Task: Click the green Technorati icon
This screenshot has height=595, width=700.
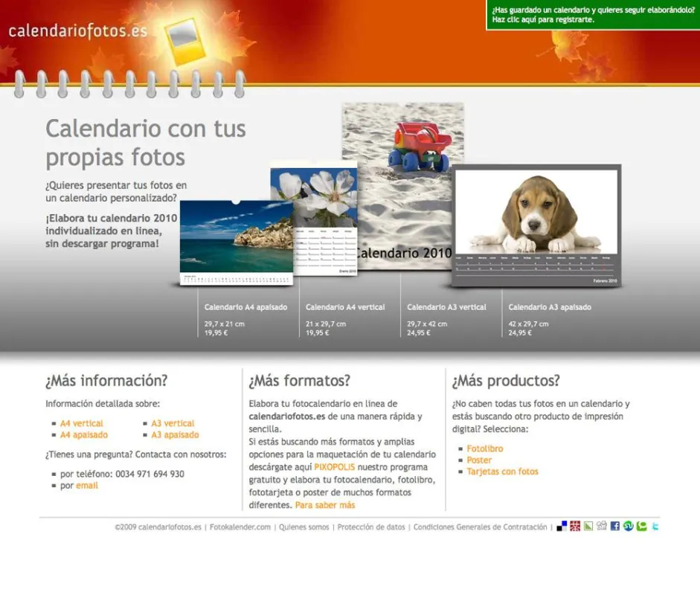Action: [642, 527]
